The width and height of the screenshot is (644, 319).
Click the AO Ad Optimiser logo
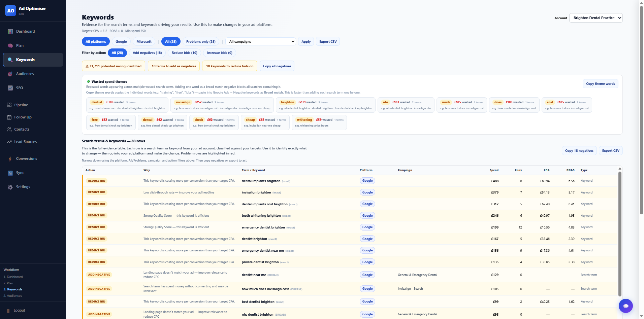click(x=11, y=11)
